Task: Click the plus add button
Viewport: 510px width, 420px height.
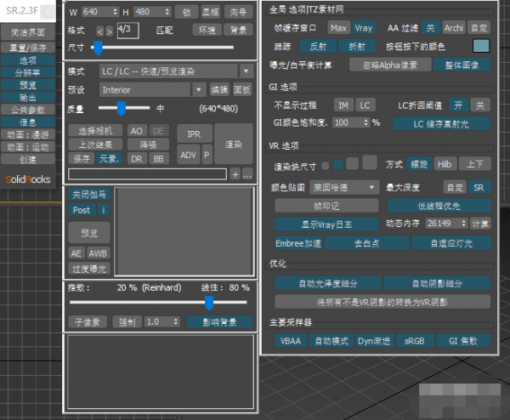Action: tap(235, 174)
